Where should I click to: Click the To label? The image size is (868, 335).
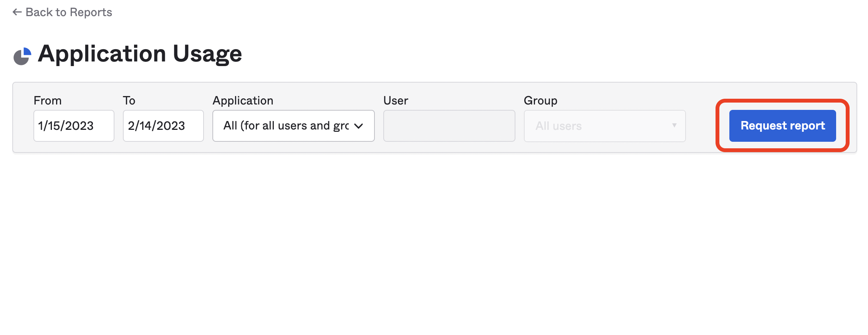[129, 101]
